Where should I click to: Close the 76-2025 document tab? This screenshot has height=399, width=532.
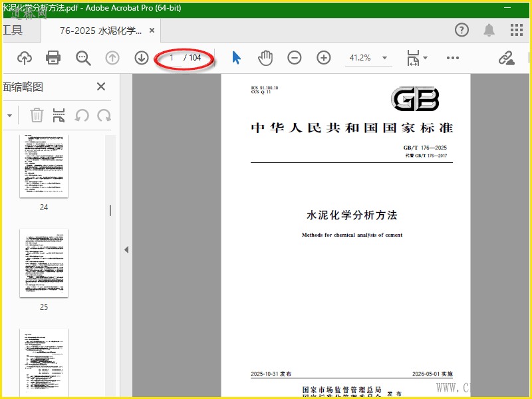(x=152, y=31)
